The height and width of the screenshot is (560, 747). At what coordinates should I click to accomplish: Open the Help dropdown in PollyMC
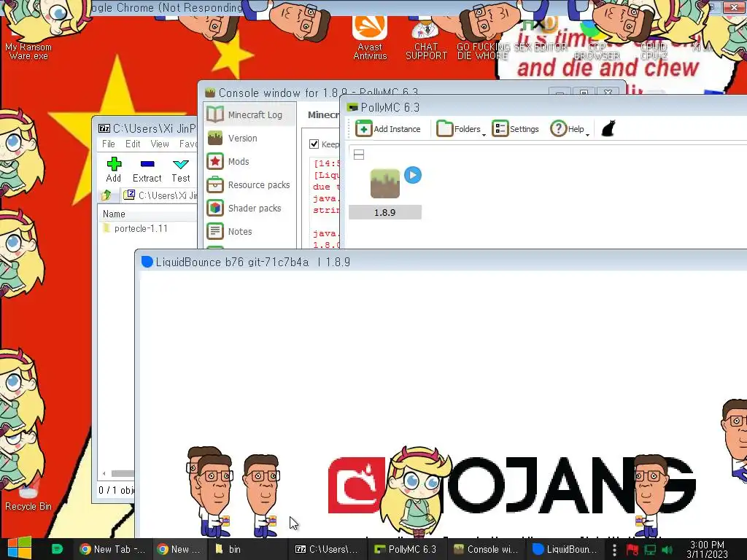point(570,128)
